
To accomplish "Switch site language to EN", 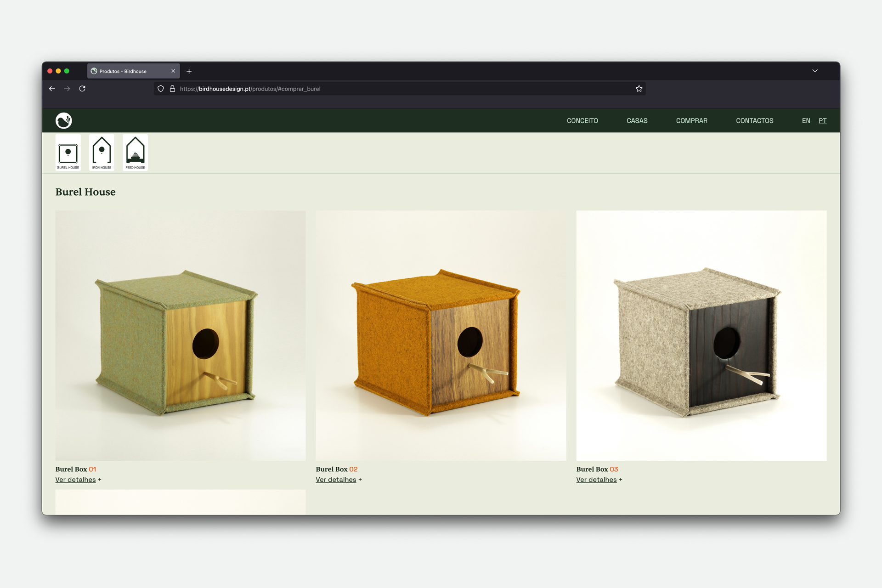I will point(806,121).
